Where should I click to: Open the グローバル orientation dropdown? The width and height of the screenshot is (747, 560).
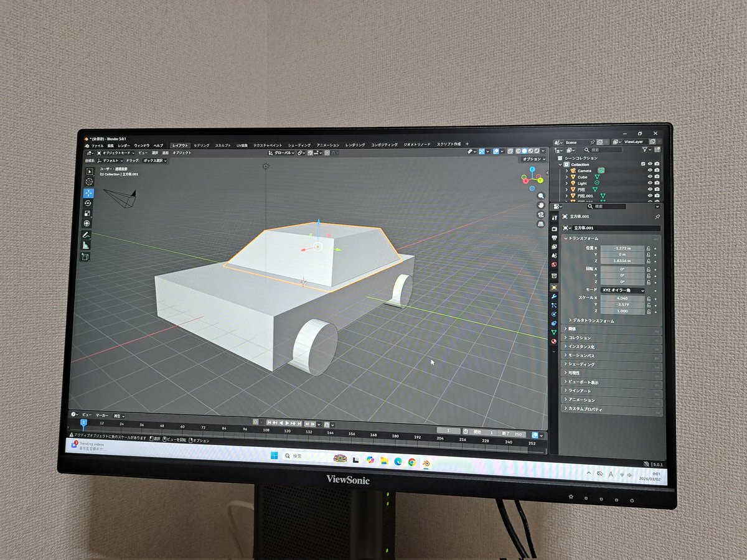[282, 152]
